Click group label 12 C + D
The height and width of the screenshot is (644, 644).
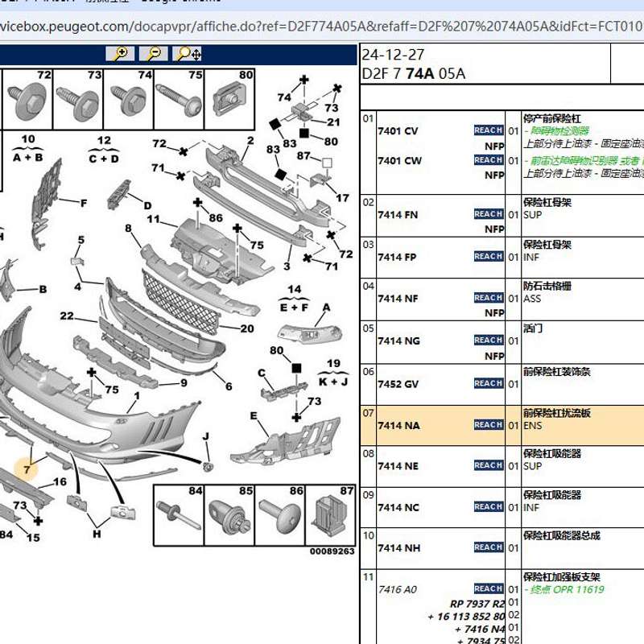click(x=104, y=150)
